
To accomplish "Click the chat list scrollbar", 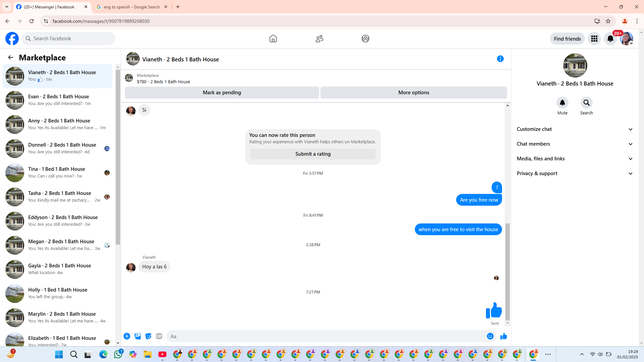I will [x=118, y=157].
